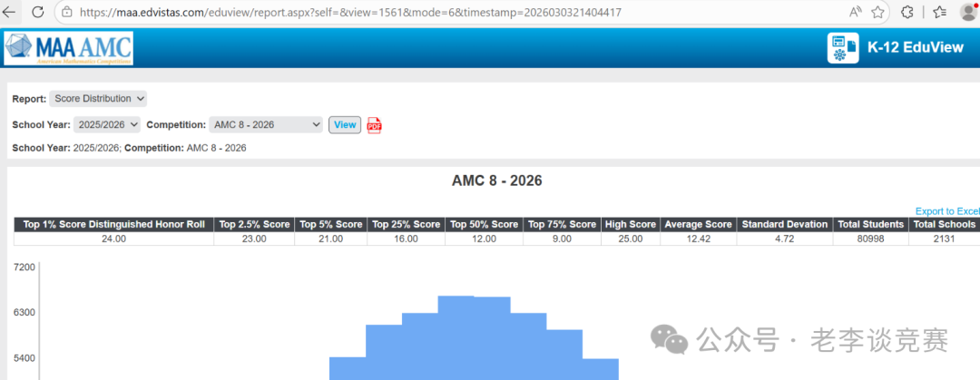The height and width of the screenshot is (380, 980).
Task: Select the 80998 total students value
Action: [x=870, y=239]
